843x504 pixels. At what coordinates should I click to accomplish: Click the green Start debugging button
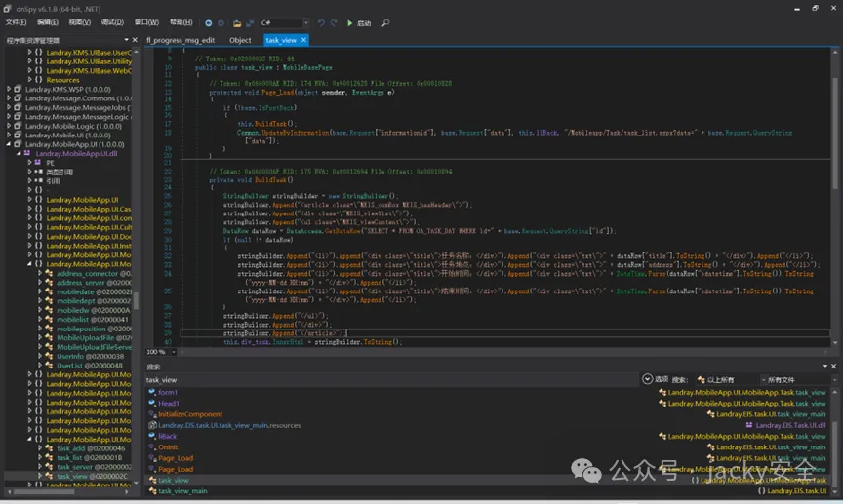[359, 23]
